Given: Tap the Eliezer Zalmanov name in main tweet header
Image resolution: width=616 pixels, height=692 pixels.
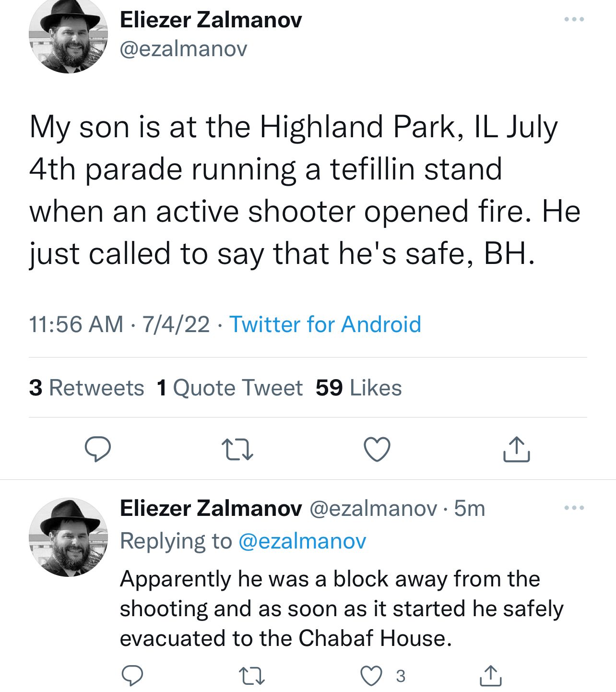Looking at the screenshot, I should coord(211,20).
